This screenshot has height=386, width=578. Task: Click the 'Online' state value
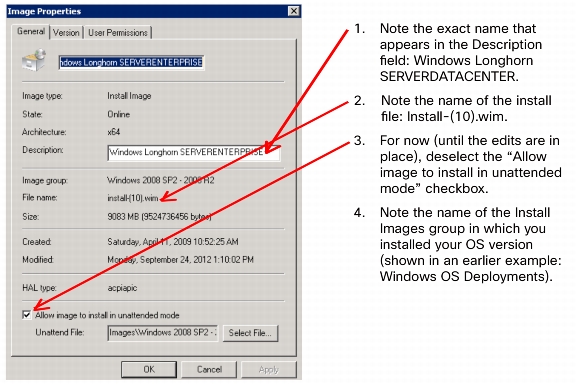pos(118,114)
